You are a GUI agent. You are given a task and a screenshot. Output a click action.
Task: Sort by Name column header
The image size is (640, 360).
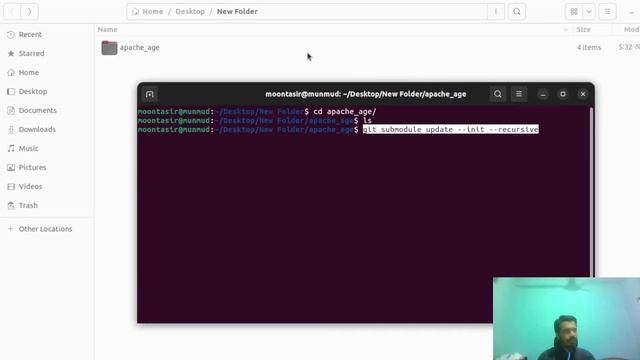pyautogui.click(x=107, y=29)
